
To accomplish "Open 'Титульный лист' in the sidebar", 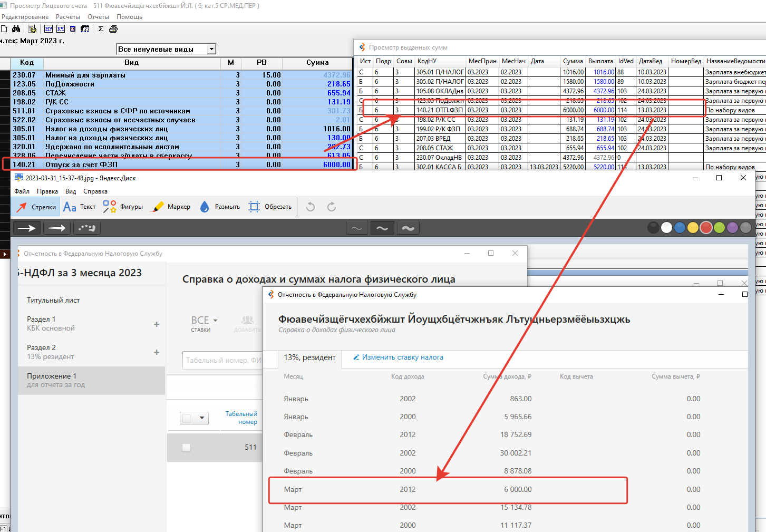I will coord(53,300).
